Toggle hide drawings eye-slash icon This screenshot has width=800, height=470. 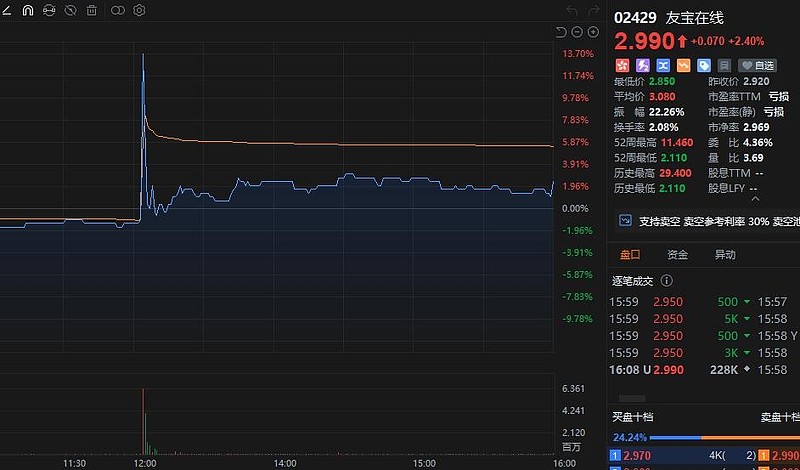click(x=70, y=10)
